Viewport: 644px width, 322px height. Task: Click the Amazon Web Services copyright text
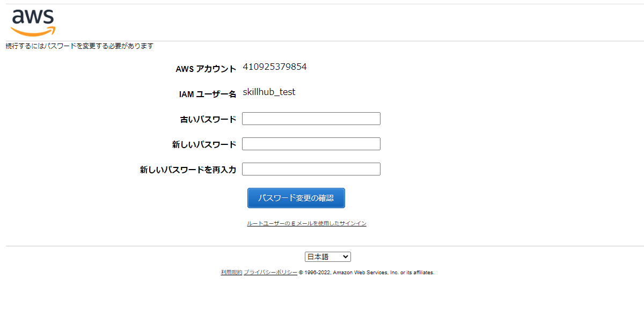367,273
